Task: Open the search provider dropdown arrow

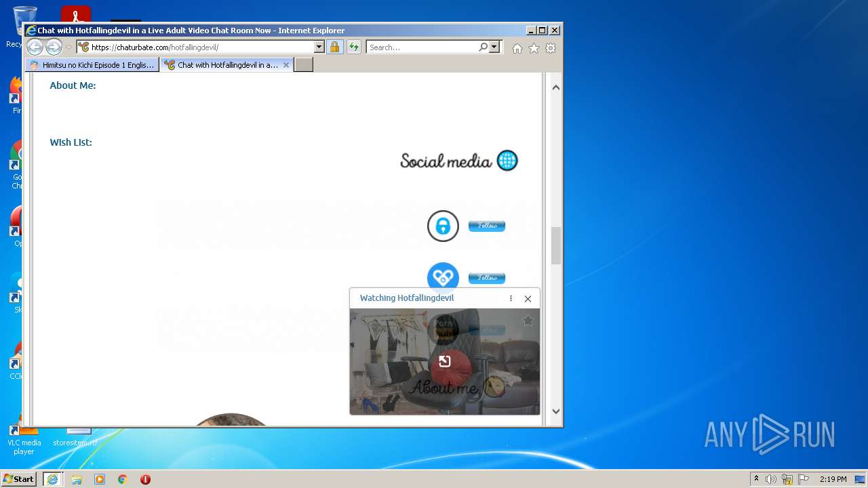Action: [x=494, y=47]
